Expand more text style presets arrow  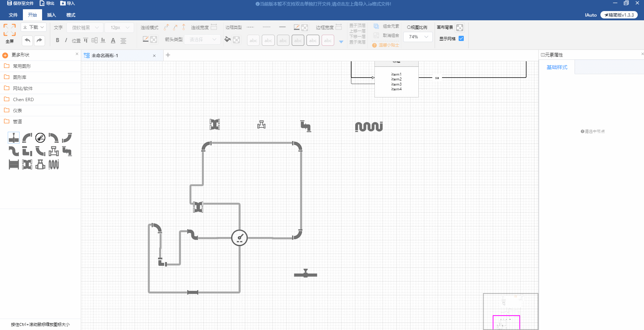(341, 42)
